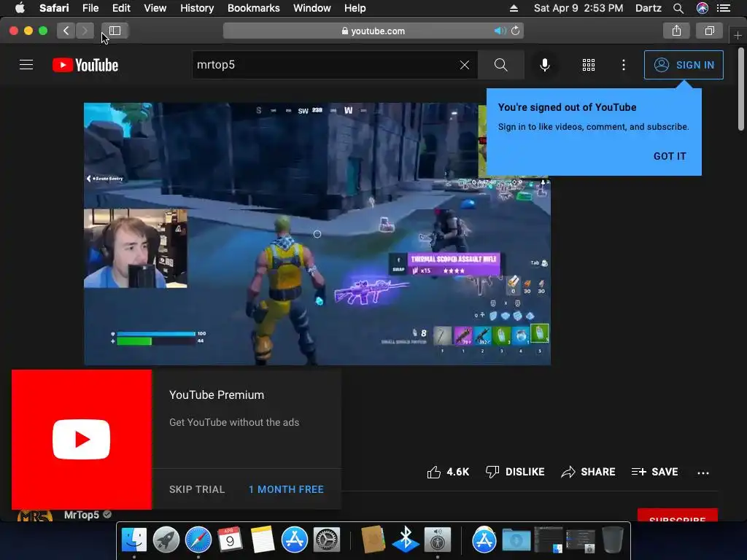
Task: Open Bluetooth app in the Dock
Action: pyautogui.click(x=406, y=539)
